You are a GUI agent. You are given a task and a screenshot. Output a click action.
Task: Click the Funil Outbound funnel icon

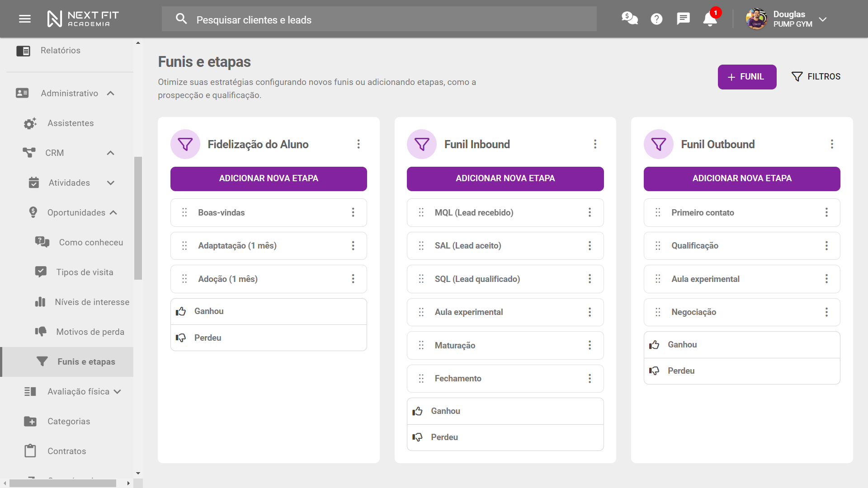[x=658, y=144]
